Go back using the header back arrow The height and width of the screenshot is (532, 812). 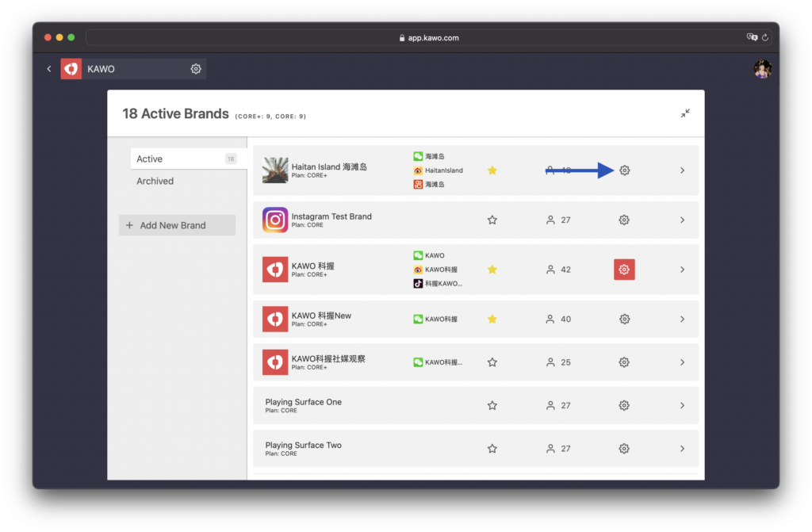pyautogui.click(x=49, y=69)
